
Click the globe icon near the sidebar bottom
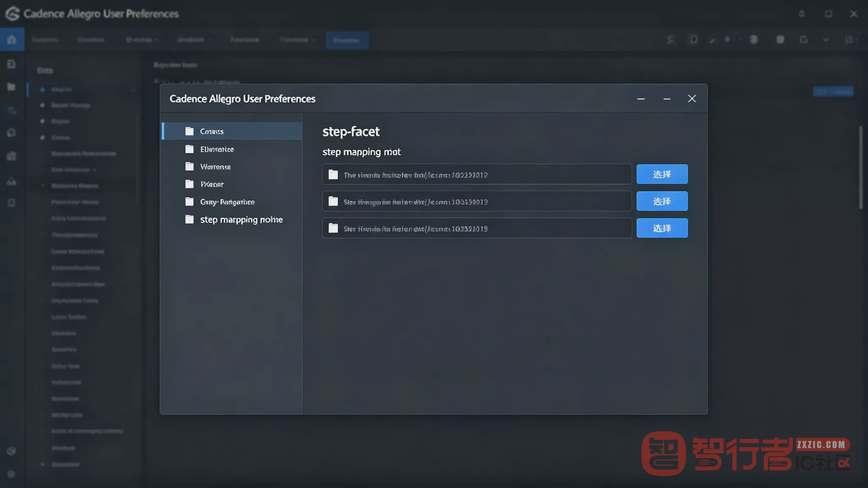pos(11,451)
